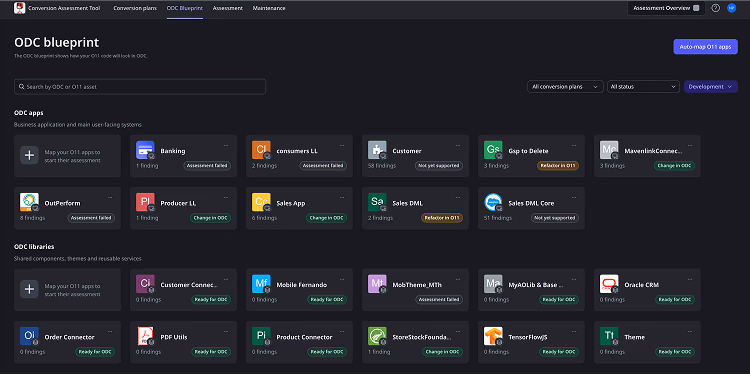Click the Sales DML Core icon
Viewport: 750px width, 375px height.
pos(493,202)
